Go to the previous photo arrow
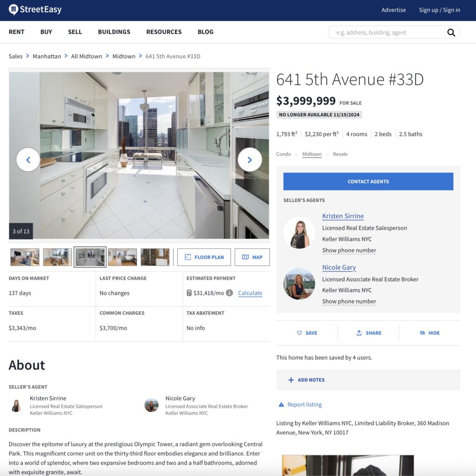The width and height of the screenshot is (476, 476). 28,160
